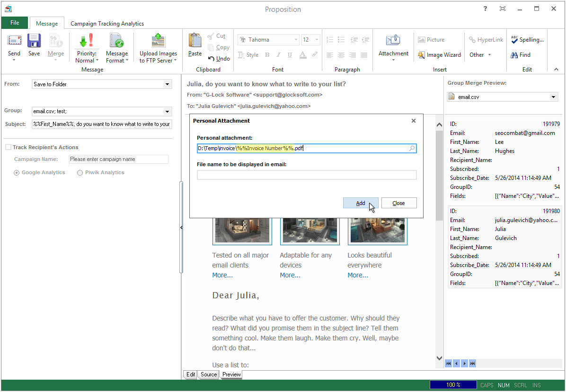Enable Track Recipient's Actions checkbox
Image resolution: width=566 pixels, height=392 pixels.
(x=8, y=147)
